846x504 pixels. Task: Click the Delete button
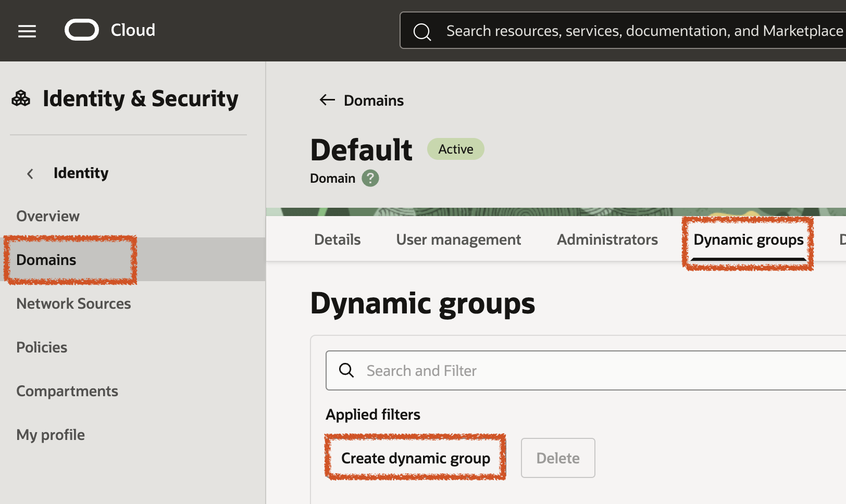pos(557,458)
